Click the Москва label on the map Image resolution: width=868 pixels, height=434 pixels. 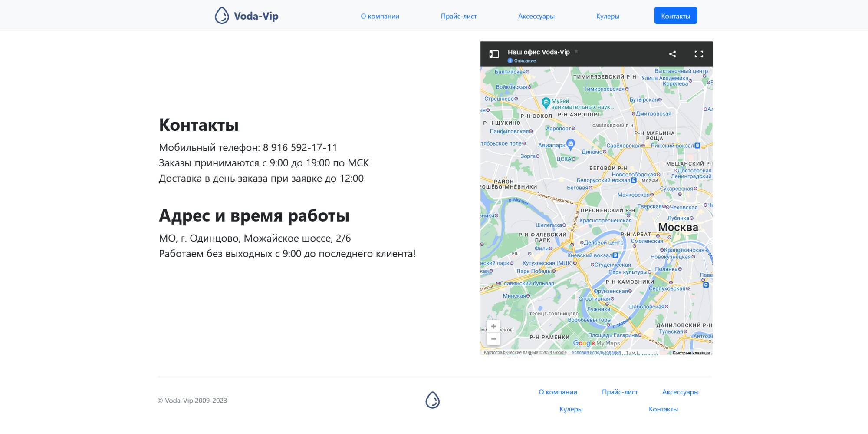click(678, 227)
